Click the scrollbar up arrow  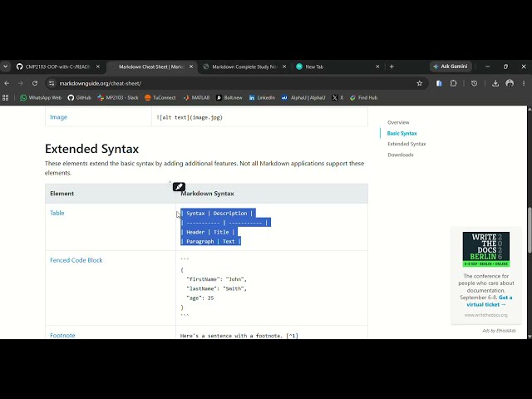(x=530, y=109)
